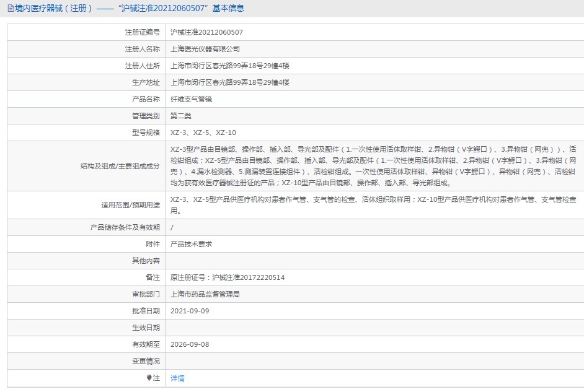Click the bulb icon beside 注
Image resolution: width=584 pixels, height=392 pixels.
149,378
